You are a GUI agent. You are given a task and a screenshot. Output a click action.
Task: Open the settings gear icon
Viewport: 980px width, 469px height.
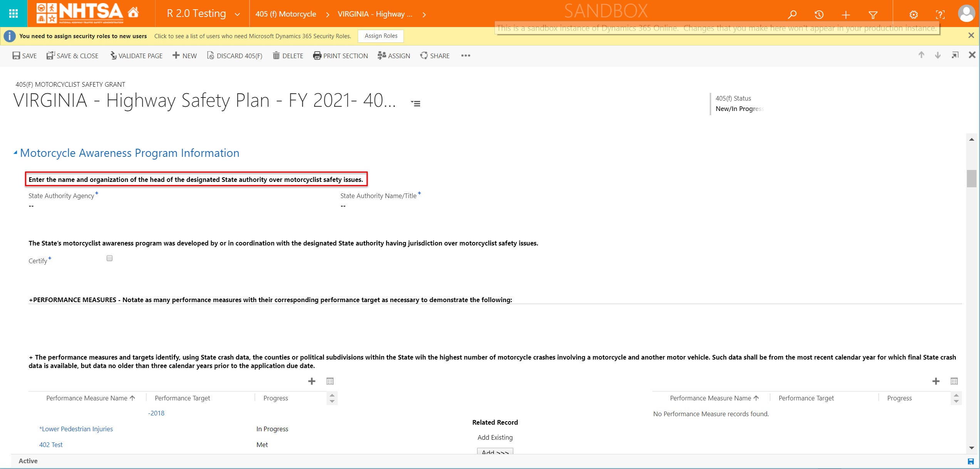(x=913, y=15)
